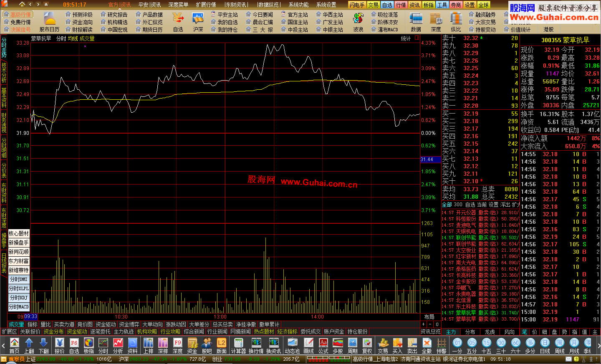
Task: Click the home icon in title bar
Action: point(22,4)
